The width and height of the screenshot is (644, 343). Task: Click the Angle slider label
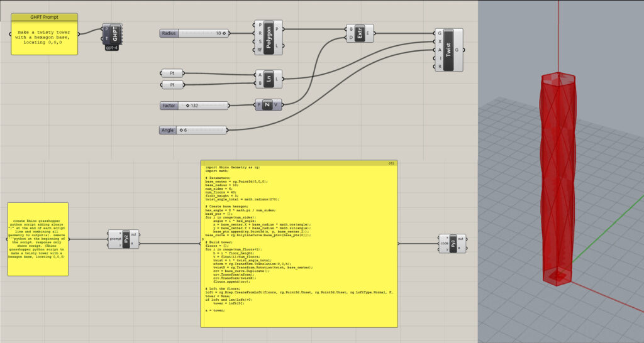[168, 130]
